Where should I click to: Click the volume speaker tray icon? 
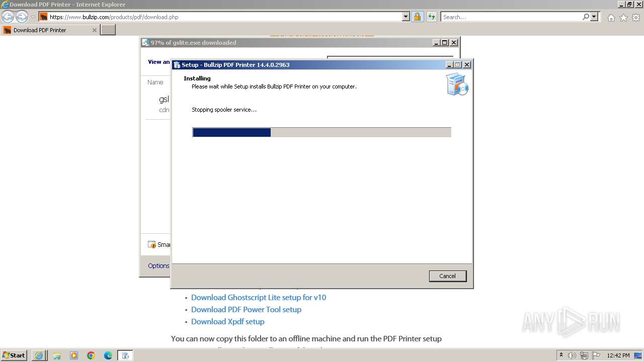(x=572, y=355)
